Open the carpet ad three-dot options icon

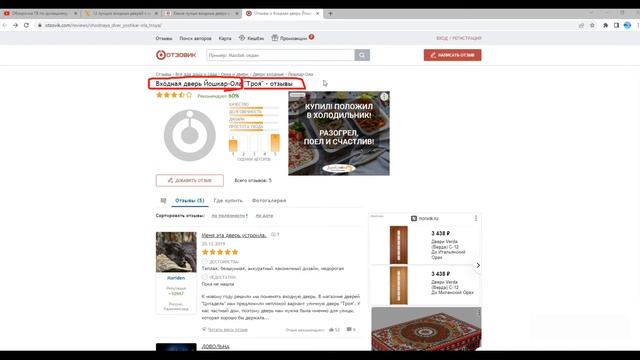coord(478,313)
